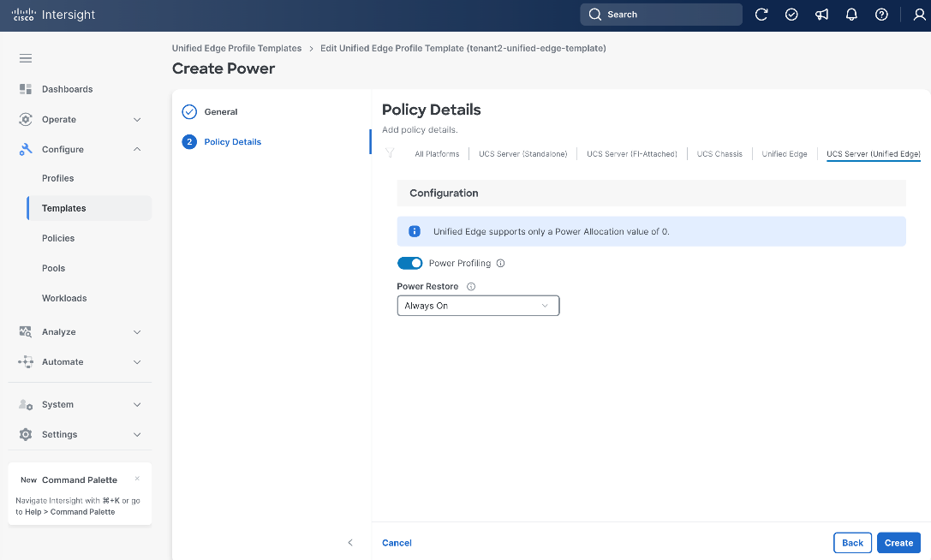Switch to UCS Chassis platform tab

719,154
